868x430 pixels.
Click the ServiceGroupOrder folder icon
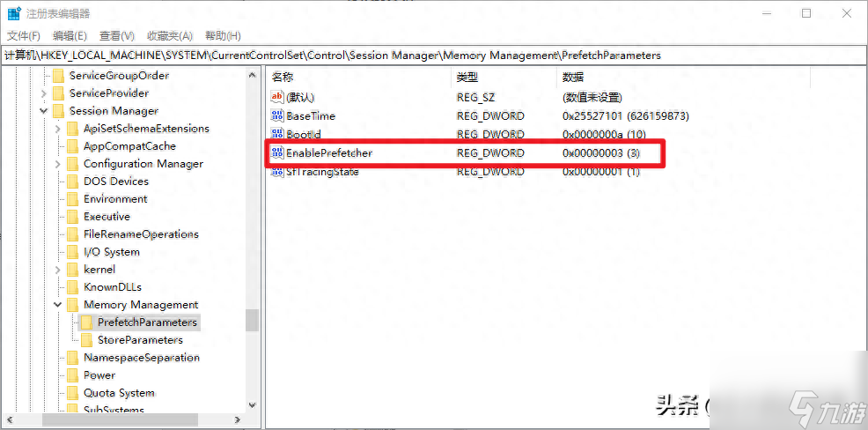click(x=58, y=76)
